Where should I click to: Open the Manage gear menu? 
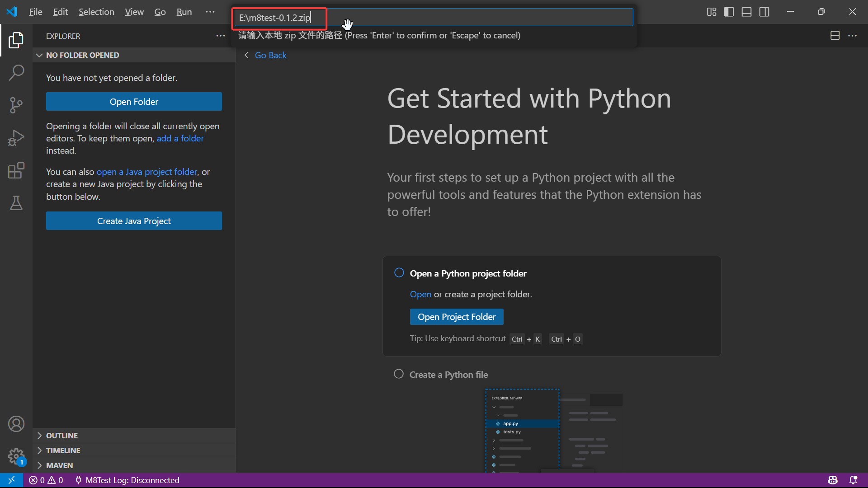click(16, 456)
